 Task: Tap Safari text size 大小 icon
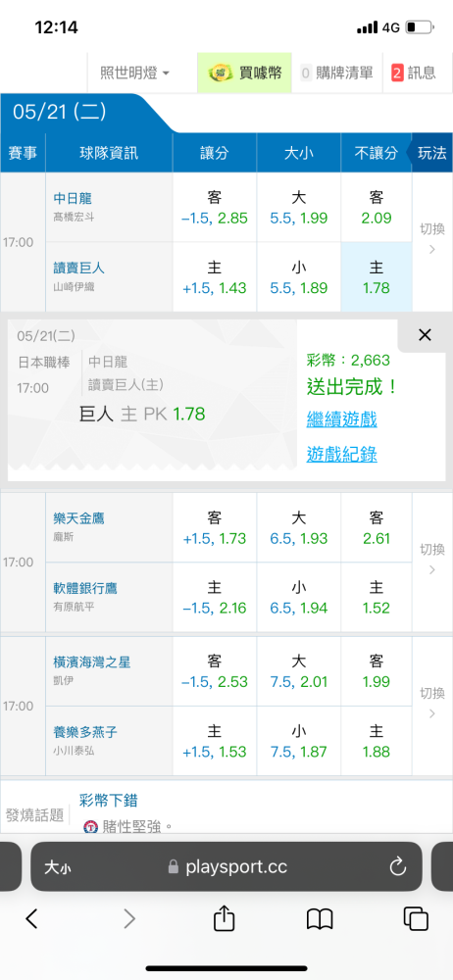click(57, 867)
